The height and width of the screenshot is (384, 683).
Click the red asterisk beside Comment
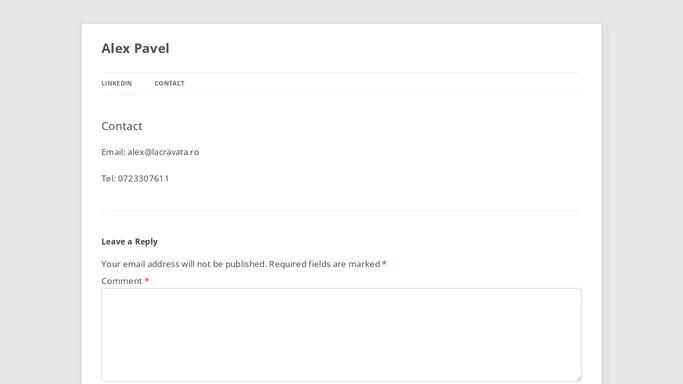point(147,280)
